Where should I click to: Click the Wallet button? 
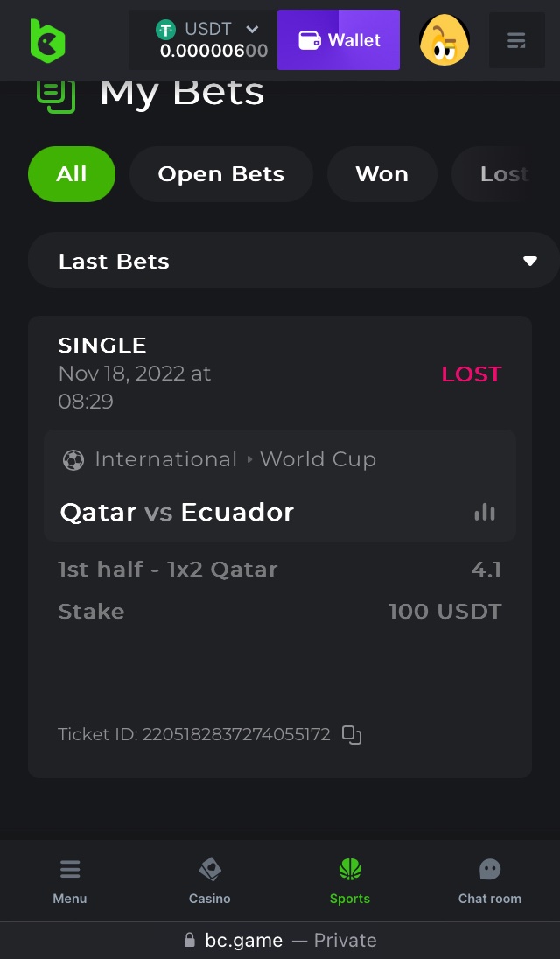pos(339,40)
